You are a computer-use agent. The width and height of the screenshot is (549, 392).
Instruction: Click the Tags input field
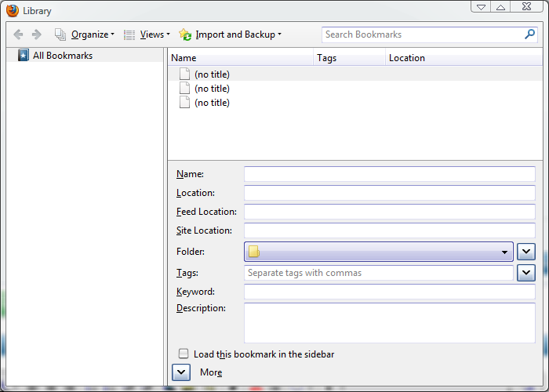[x=379, y=273]
